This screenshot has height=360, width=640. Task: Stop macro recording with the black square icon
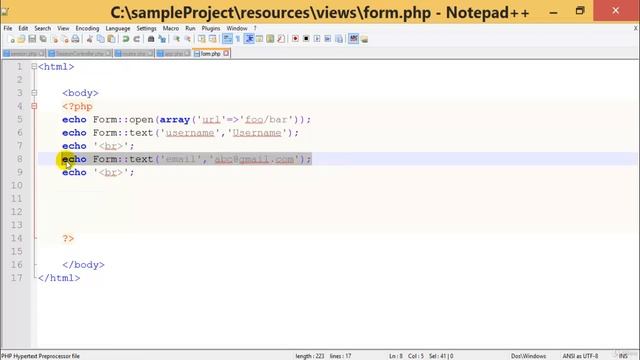[306, 39]
